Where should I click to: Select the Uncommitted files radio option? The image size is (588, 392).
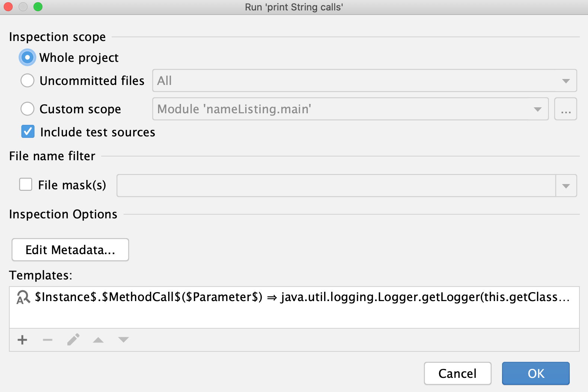pos(28,80)
